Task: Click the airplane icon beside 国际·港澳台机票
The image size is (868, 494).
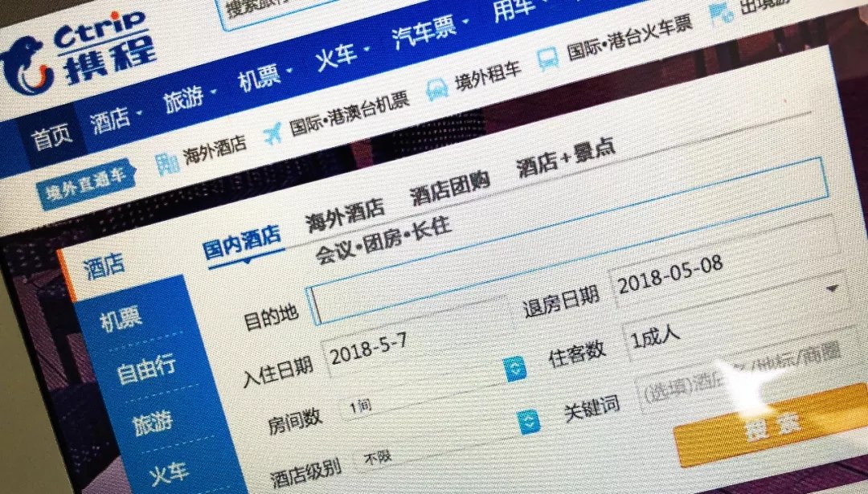Action: pyautogui.click(x=272, y=133)
